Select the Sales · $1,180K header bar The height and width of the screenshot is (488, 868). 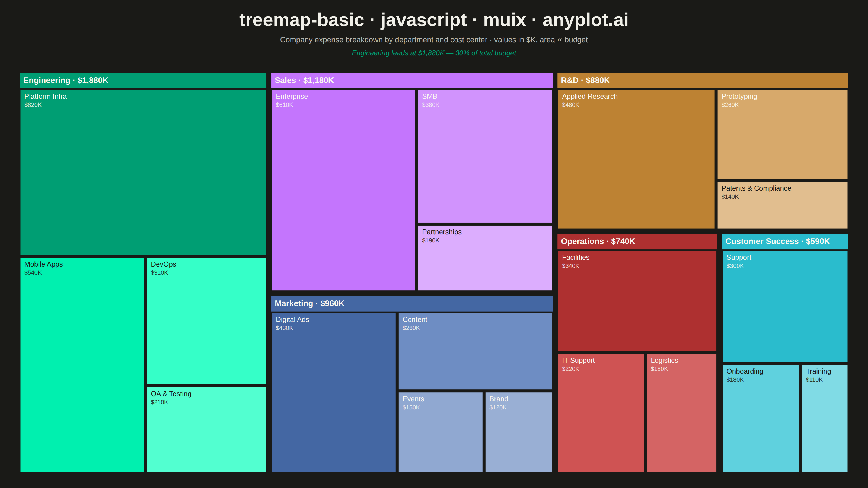(412, 81)
